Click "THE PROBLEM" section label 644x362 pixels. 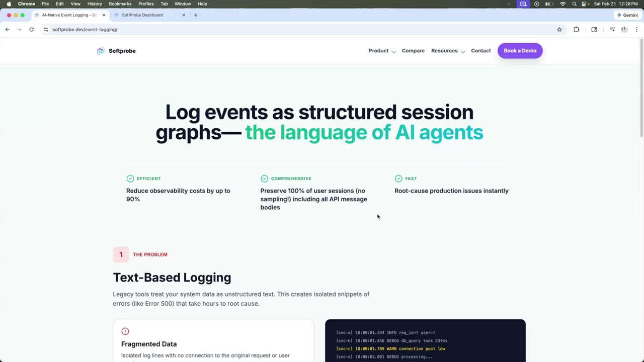pos(150,254)
